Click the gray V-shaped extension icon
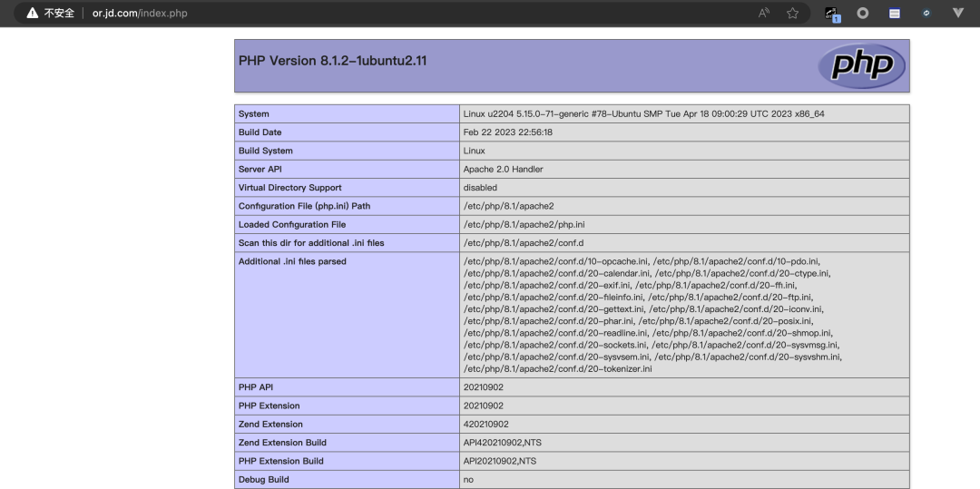 [x=957, y=13]
